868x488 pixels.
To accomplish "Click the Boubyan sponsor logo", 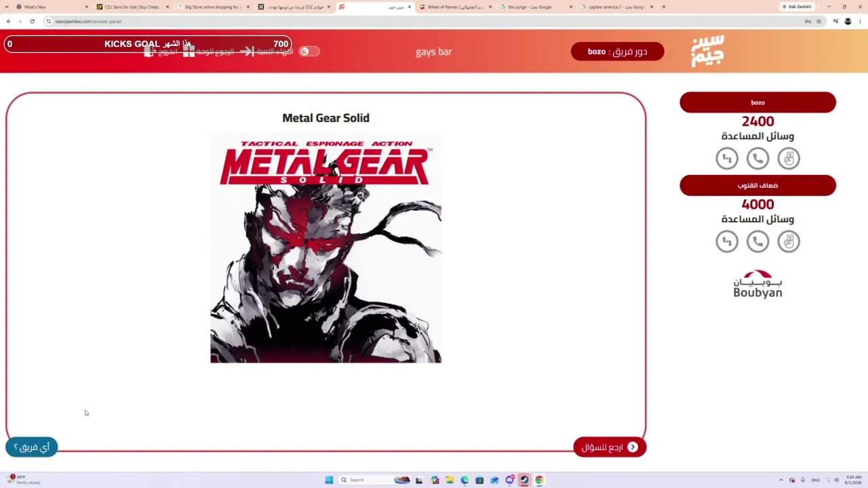I will [757, 284].
